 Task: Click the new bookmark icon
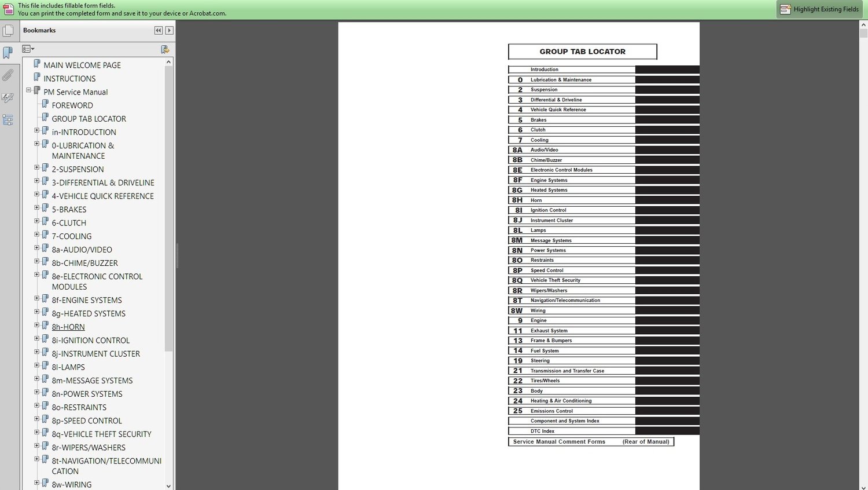(165, 49)
